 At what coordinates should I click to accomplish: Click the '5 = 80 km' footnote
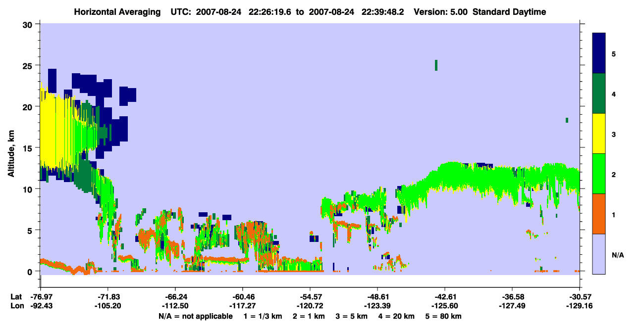click(x=444, y=316)
